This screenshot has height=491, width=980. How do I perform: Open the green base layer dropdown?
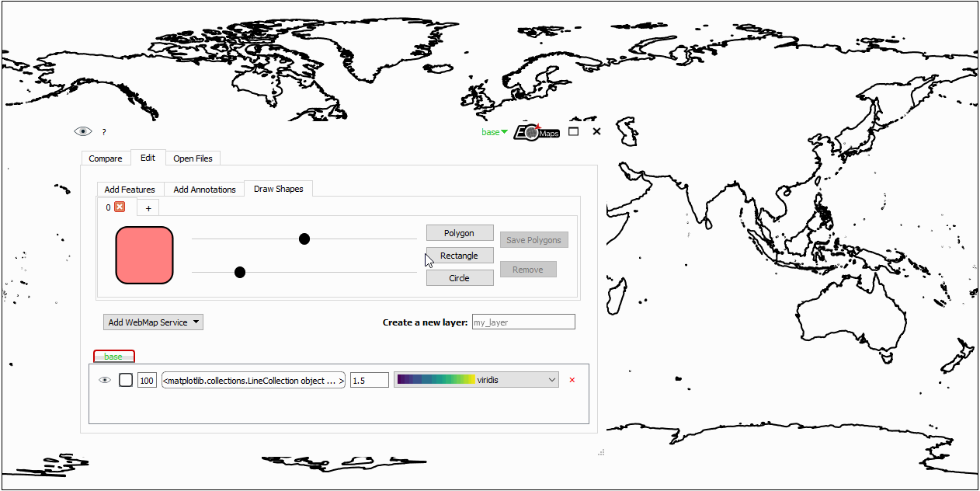pyautogui.click(x=495, y=132)
